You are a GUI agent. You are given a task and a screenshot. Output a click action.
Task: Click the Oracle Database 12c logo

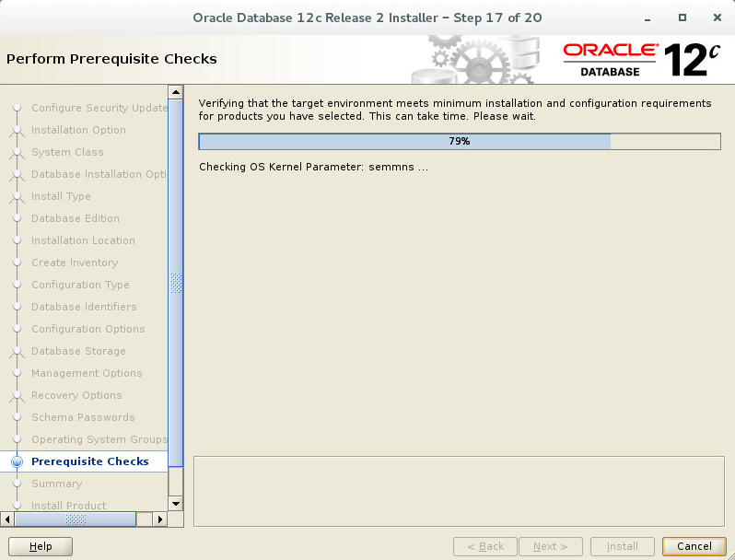tap(642, 60)
